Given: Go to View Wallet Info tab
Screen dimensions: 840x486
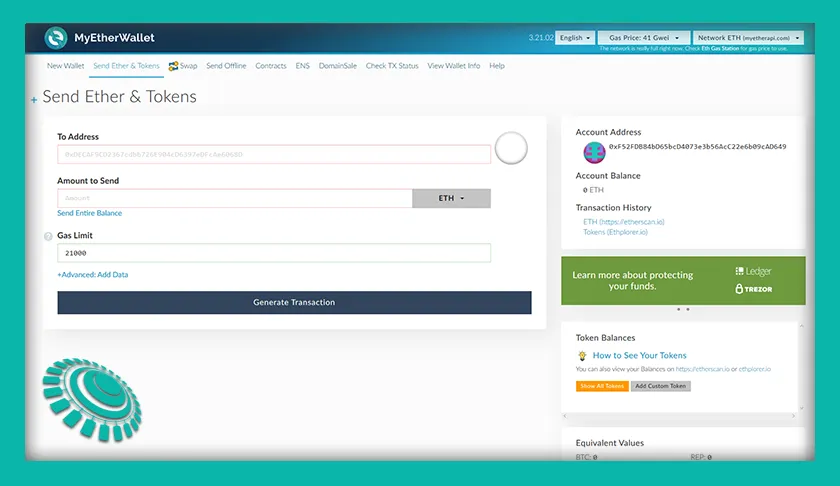Looking at the screenshot, I should click(x=454, y=66).
